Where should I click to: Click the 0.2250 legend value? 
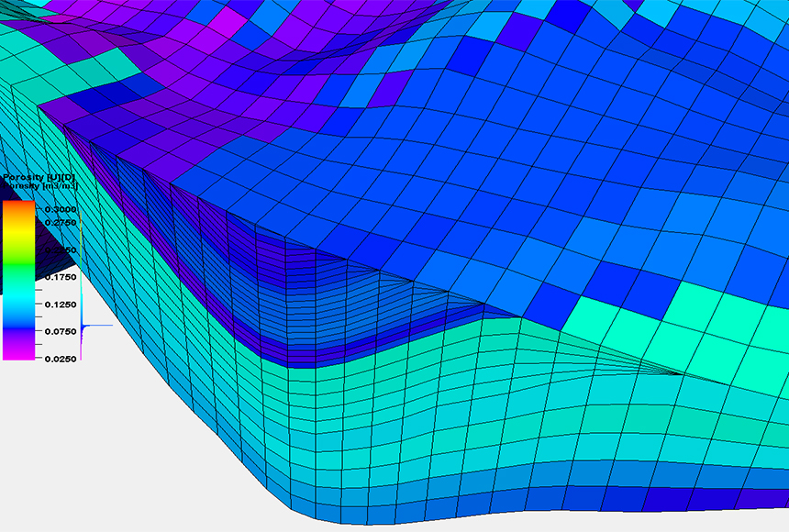click(61, 249)
